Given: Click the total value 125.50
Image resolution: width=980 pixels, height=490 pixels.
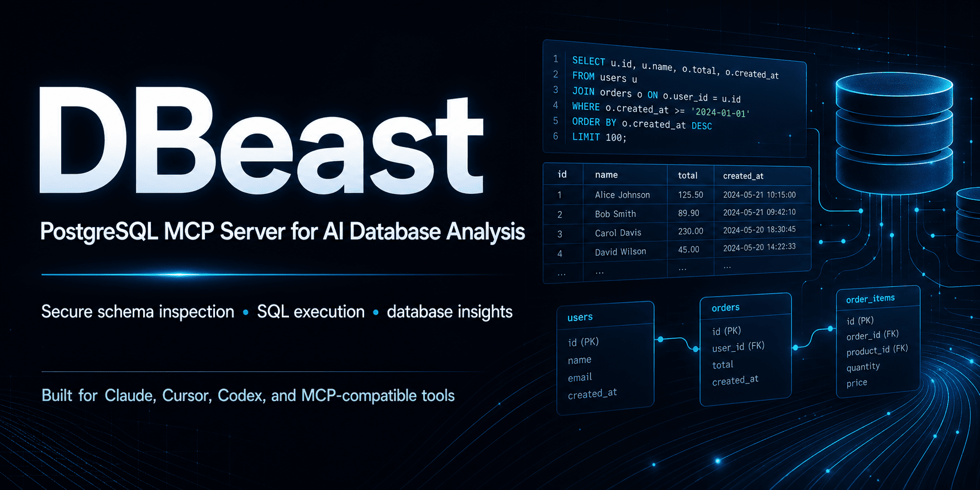Looking at the screenshot, I should (691, 195).
